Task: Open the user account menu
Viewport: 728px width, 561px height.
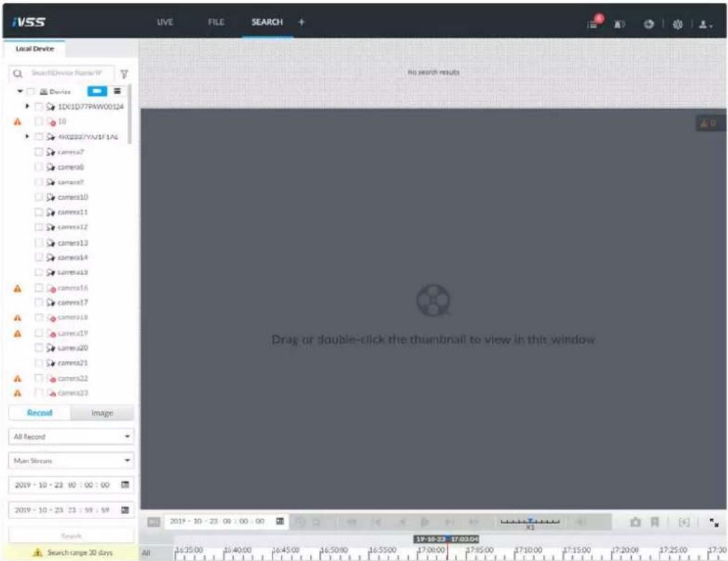Action: [705, 24]
